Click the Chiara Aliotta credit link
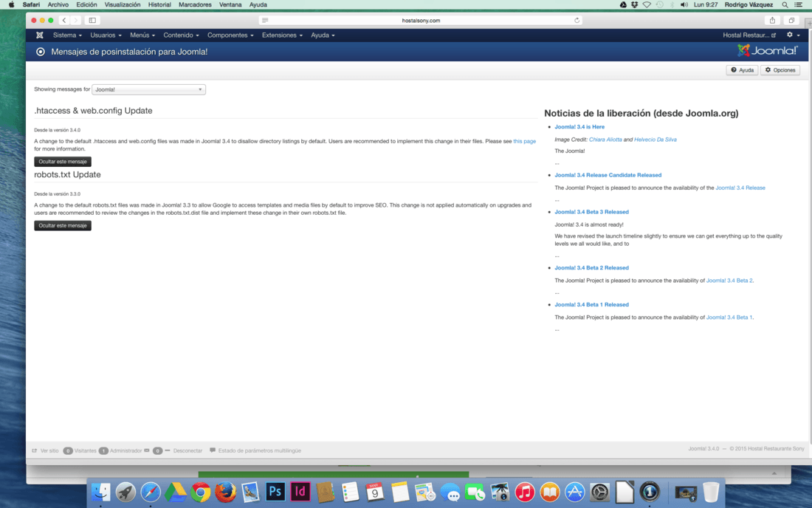Image resolution: width=812 pixels, height=508 pixels. (605, 140)
